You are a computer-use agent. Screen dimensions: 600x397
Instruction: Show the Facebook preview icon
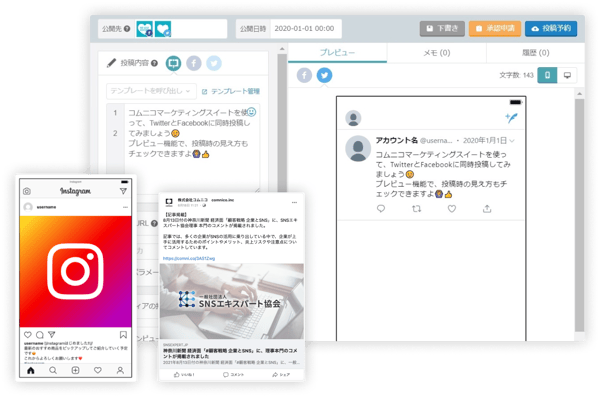(x=304, y=75)
